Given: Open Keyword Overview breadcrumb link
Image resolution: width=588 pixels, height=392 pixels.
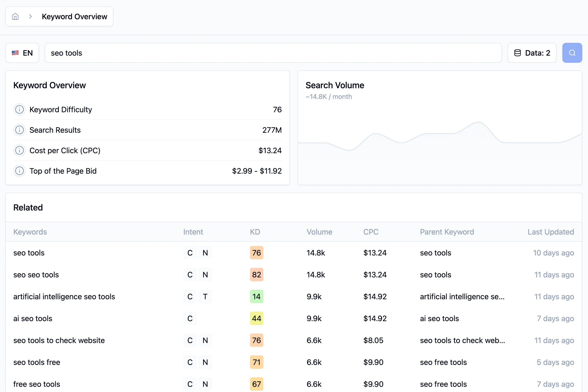Looking at the screenshot, I should pos(74,16).
